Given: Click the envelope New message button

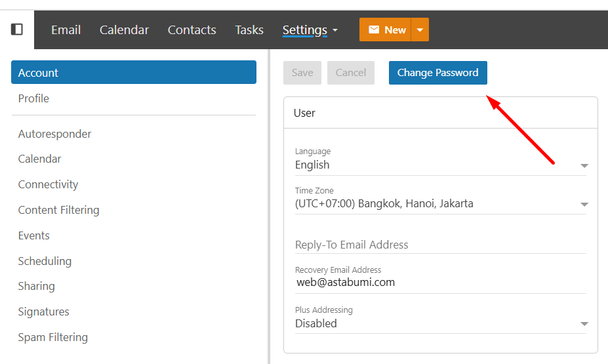Looking at the screenshot, I should point(386,30).
